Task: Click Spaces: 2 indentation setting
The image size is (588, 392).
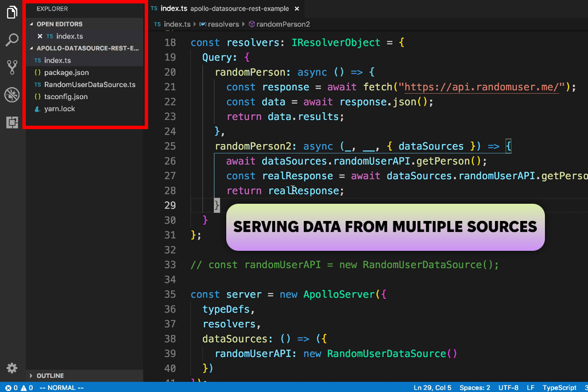Action: 475,387
